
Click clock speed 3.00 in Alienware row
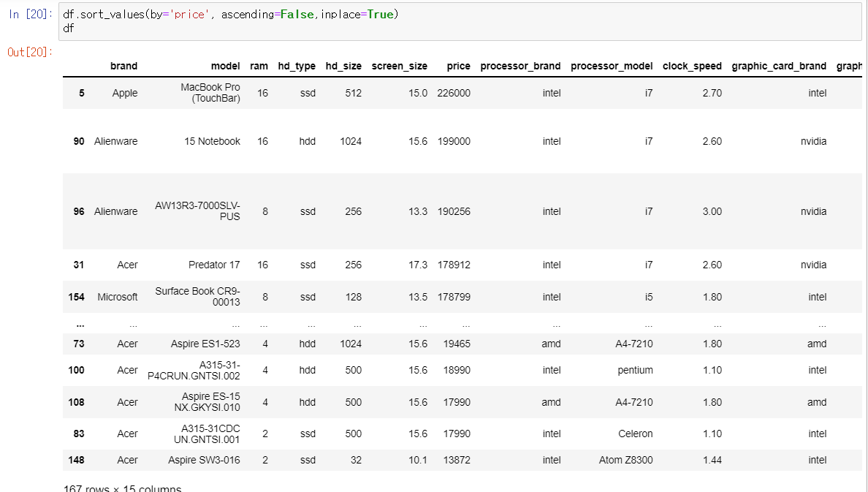pos(712,212)
